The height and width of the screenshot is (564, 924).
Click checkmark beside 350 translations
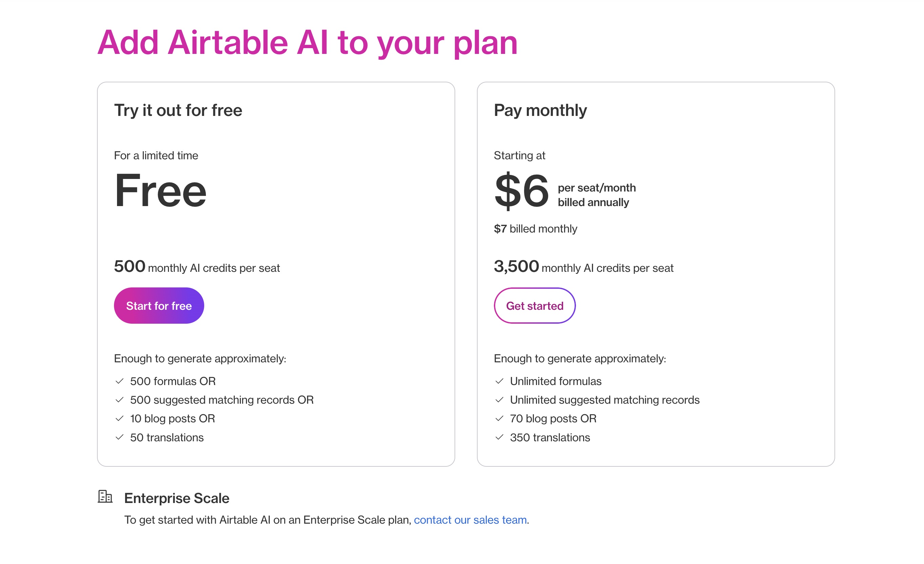(x=500, y=437)
